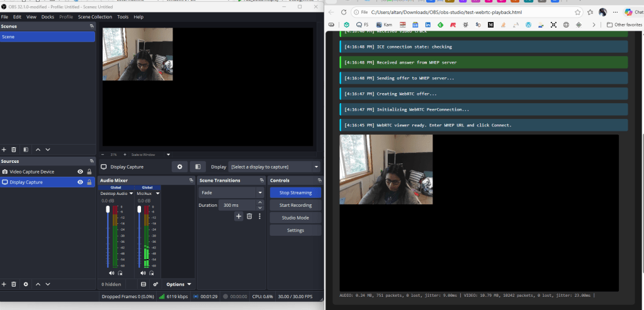This screenshot has width=644, height=310.
Task: Click the Start Recording button
Action: [x=295, y=205]
